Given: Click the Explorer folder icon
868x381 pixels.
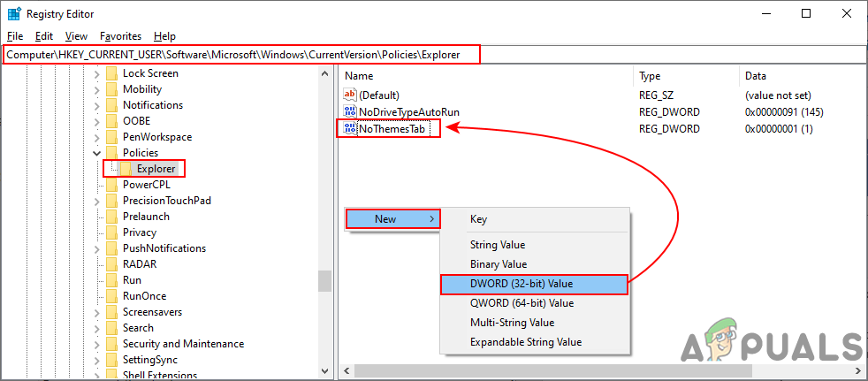Looking at the screenshot, I should point(126,169).
